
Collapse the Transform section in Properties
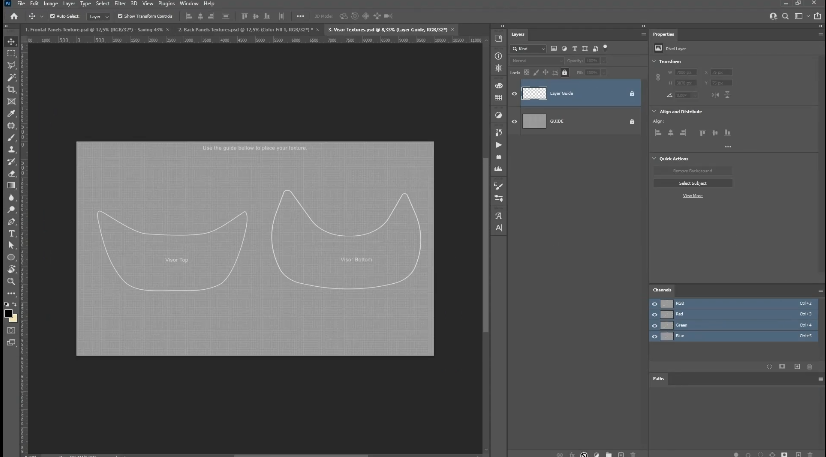(x=654, y=61)
